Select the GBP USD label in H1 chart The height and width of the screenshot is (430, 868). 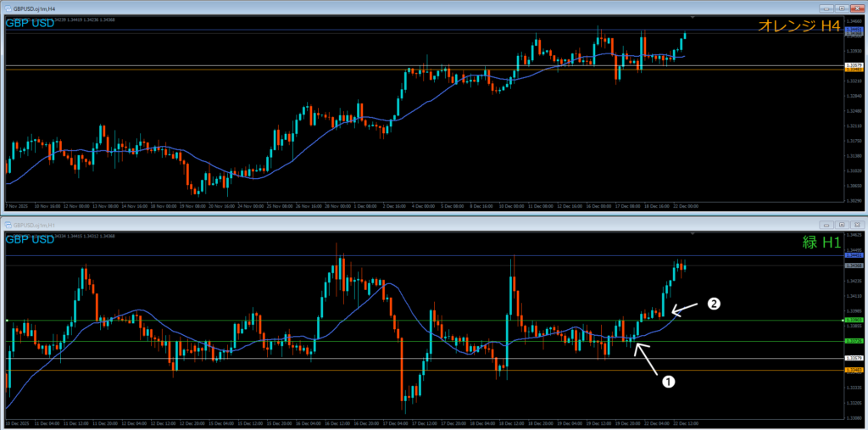[30, 239]
